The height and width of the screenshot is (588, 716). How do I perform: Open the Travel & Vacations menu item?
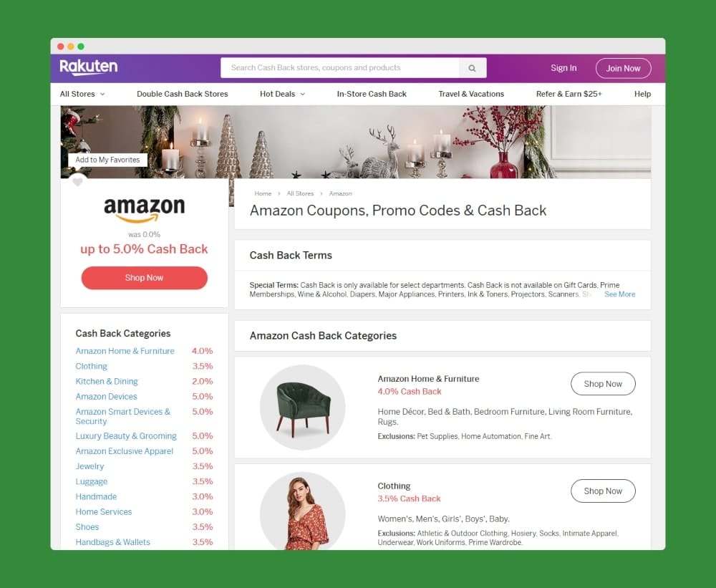tap(471, 94)
